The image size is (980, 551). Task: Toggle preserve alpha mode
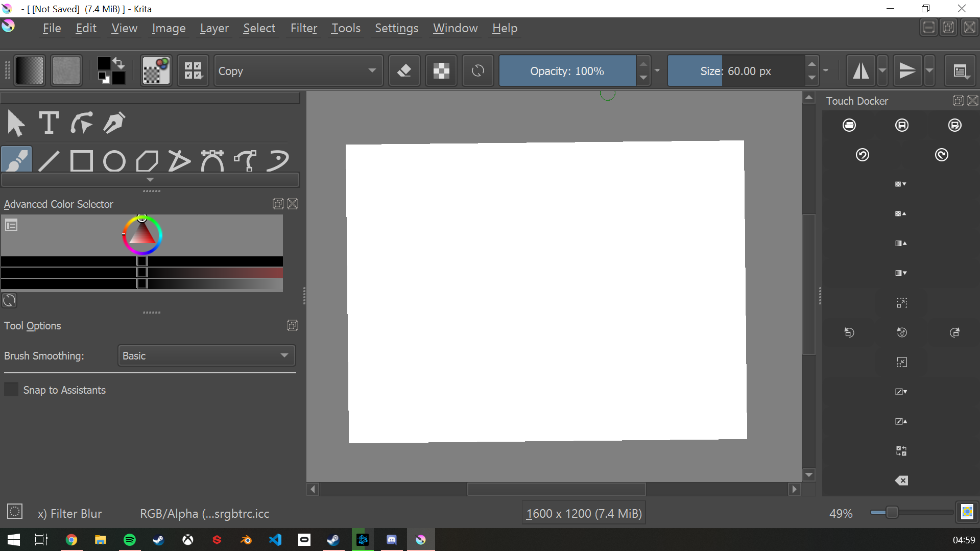[x=441, y=70]
